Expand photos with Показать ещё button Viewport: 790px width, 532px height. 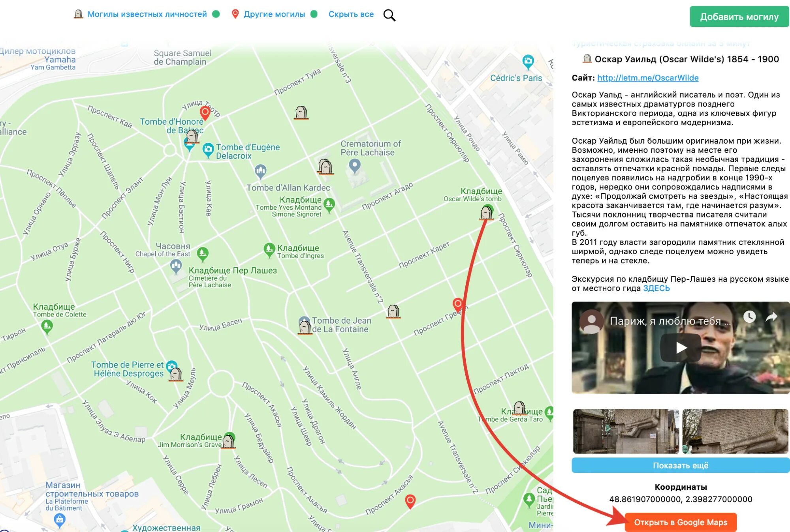(680, 465)
